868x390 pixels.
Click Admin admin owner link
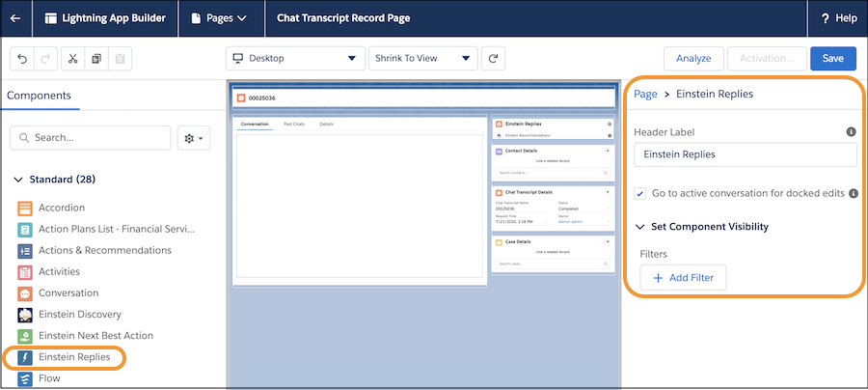point(570,222)
